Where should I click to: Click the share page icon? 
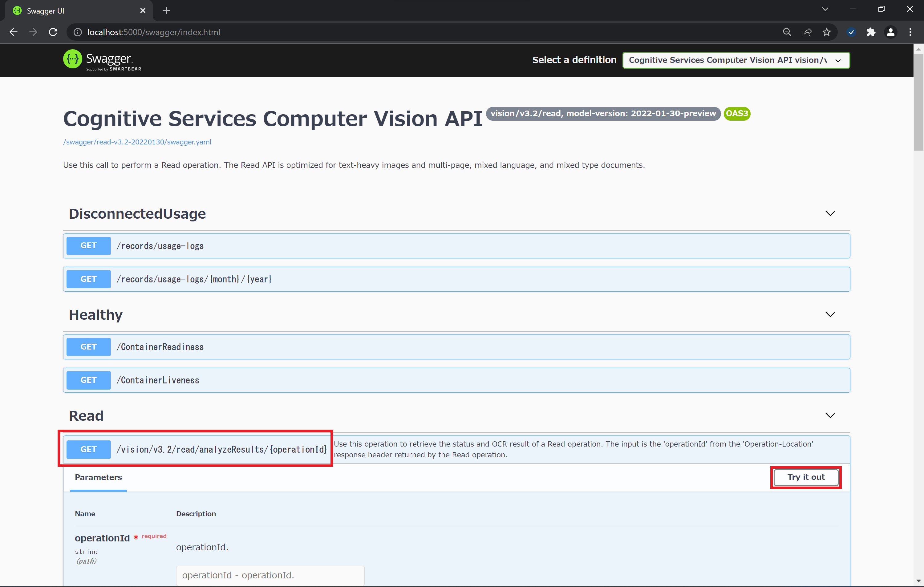807,32
